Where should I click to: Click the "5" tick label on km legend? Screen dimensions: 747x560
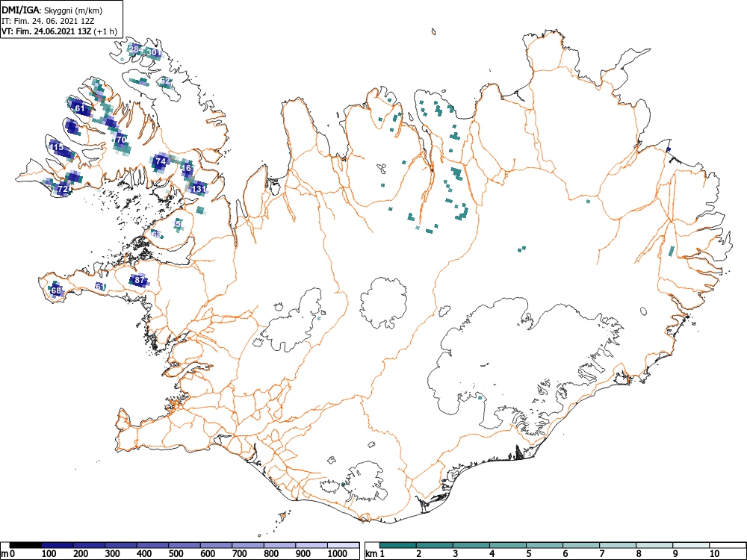529,554
